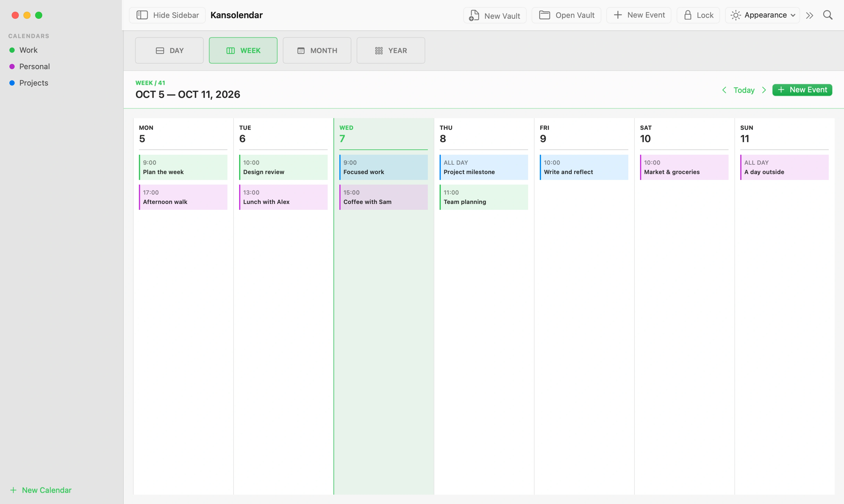Click the Hide Sidebar button label

[x=176, y=15]
